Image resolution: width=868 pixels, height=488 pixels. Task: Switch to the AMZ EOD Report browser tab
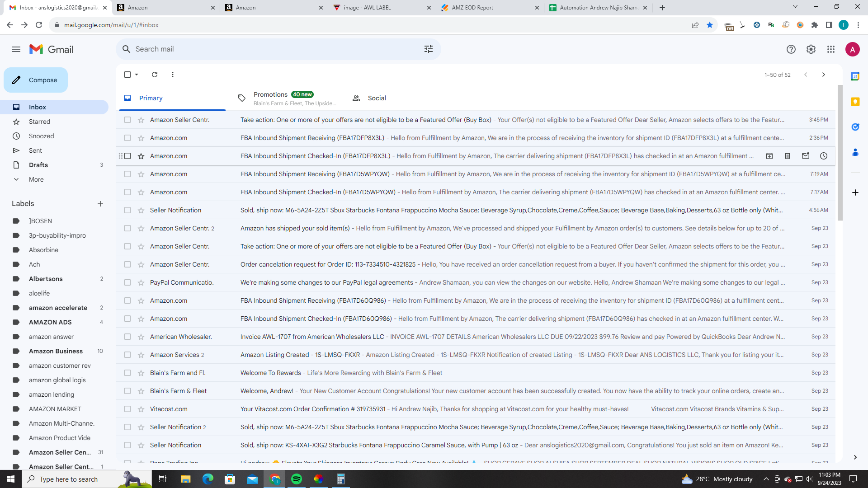[491, 8]
